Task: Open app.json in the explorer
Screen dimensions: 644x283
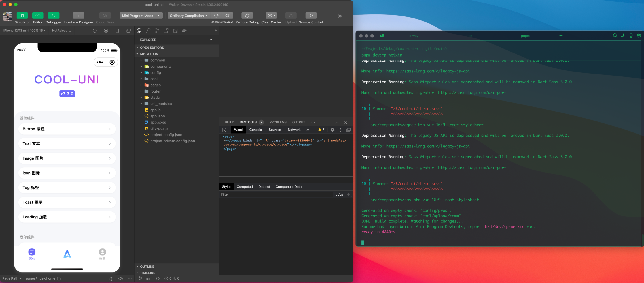Action: 157,116
